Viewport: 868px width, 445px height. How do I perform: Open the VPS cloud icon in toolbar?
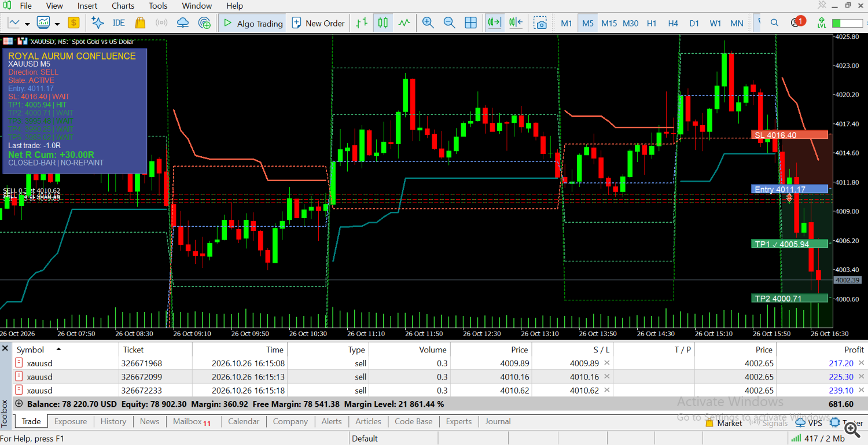coord(183,23)
